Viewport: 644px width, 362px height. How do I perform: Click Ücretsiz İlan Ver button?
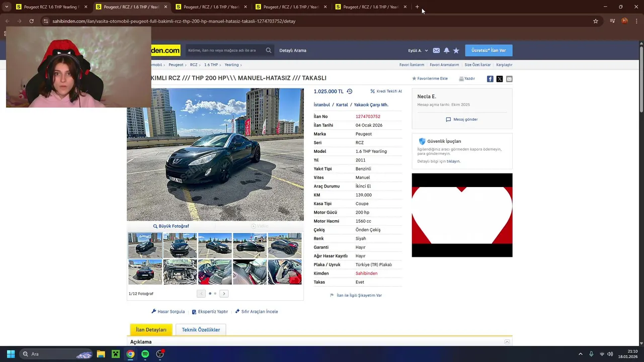[489, 50]
